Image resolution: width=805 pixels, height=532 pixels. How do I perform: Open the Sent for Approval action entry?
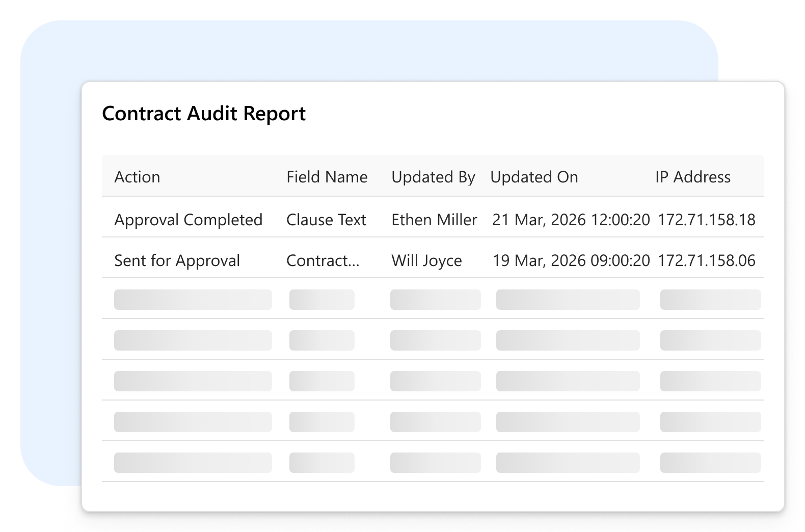177,260
